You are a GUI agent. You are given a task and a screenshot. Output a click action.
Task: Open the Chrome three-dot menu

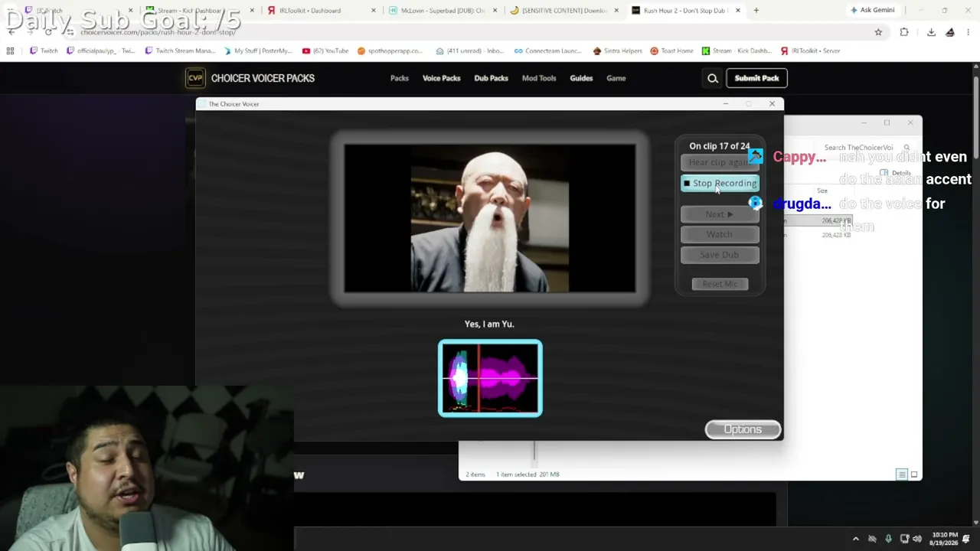[969, 32]
